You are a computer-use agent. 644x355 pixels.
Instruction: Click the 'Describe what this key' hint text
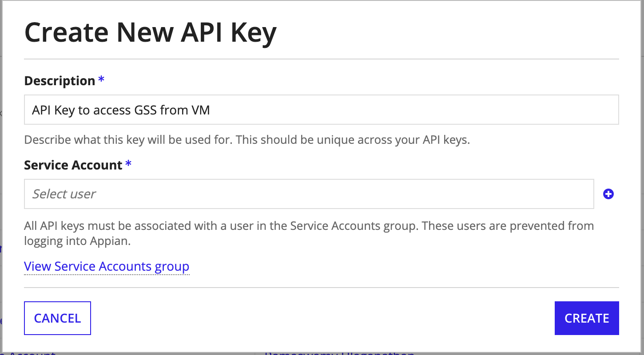click(247, 140)
